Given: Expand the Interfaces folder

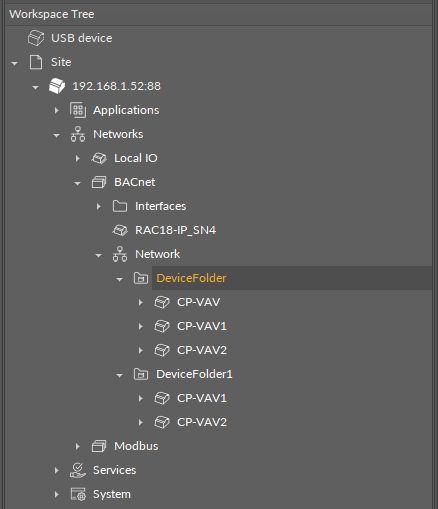Looking at the screenshot, I should 99,206.
